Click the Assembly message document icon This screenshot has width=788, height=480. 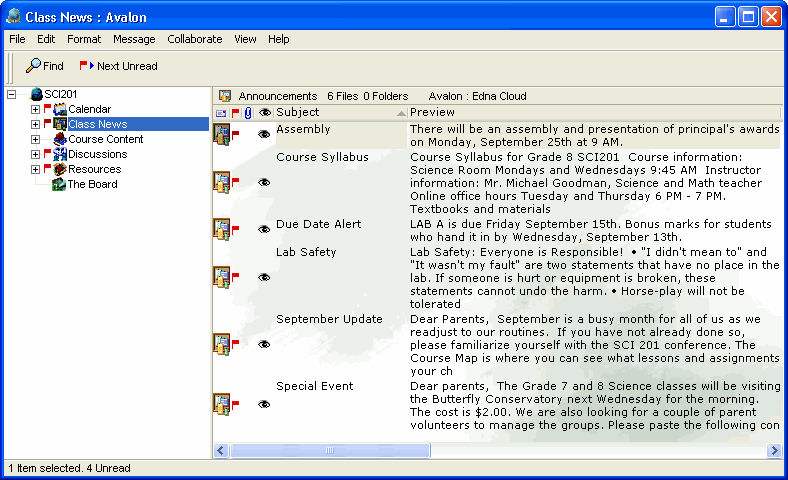coord(221,135)
